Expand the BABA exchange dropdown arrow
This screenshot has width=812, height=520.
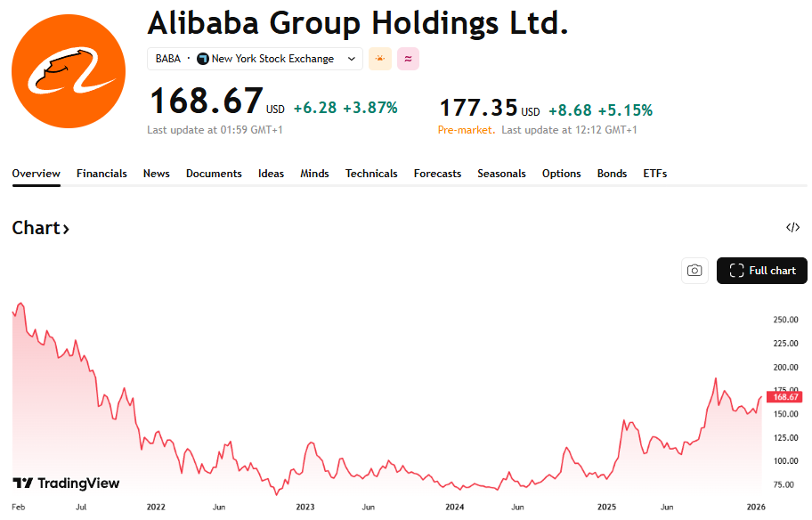(x=352, y=59)
